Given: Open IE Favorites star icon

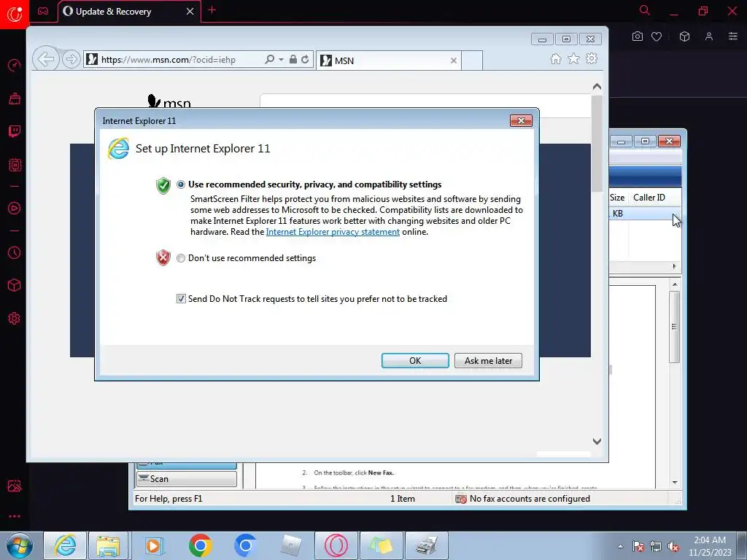Looking at the screenshot, I should [x=573, y=58].
